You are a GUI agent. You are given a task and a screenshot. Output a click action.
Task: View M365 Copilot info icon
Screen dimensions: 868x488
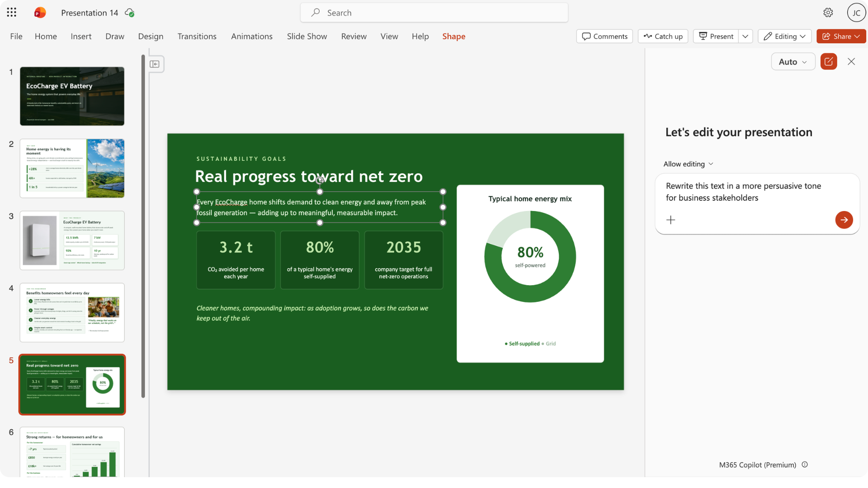tap(804, 465)
